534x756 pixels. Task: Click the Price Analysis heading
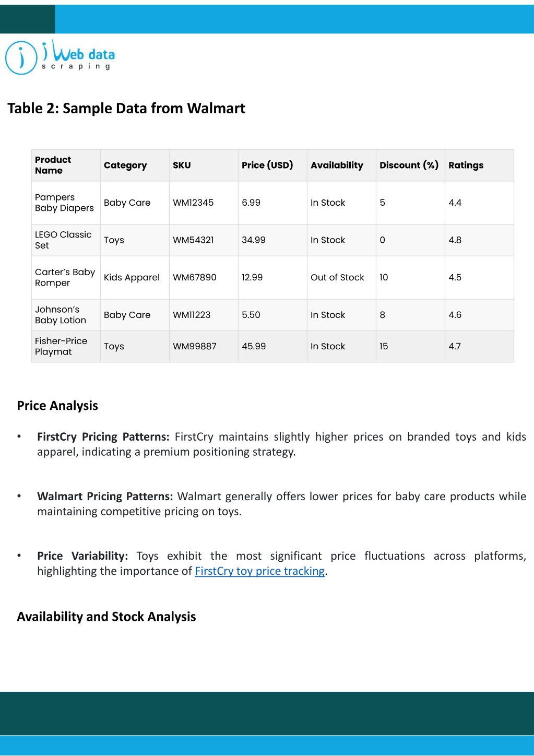57,406
